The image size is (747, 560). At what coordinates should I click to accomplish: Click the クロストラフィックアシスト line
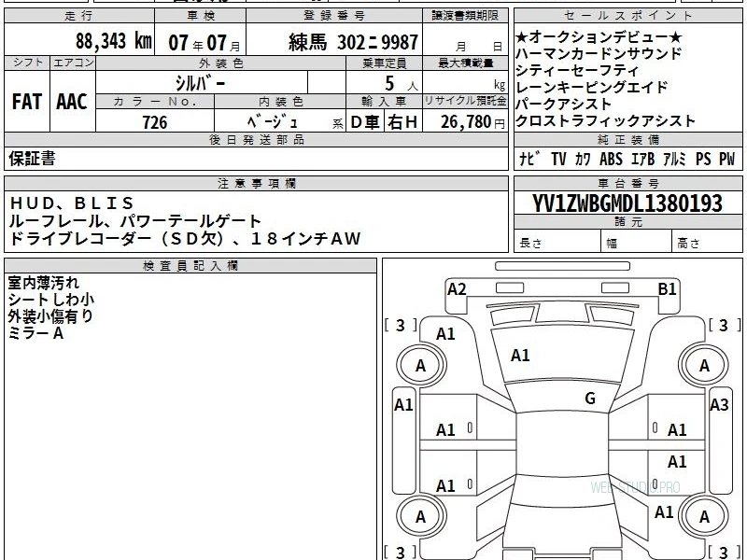(605, 121)
